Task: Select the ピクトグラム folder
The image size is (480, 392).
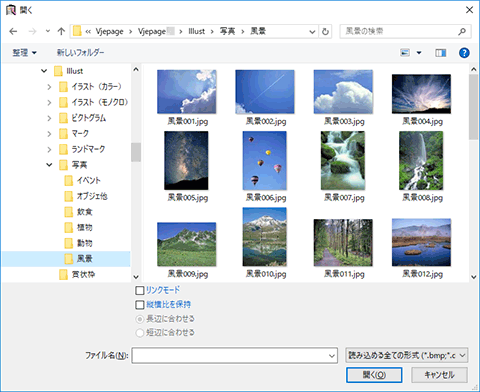Action: 83,118
